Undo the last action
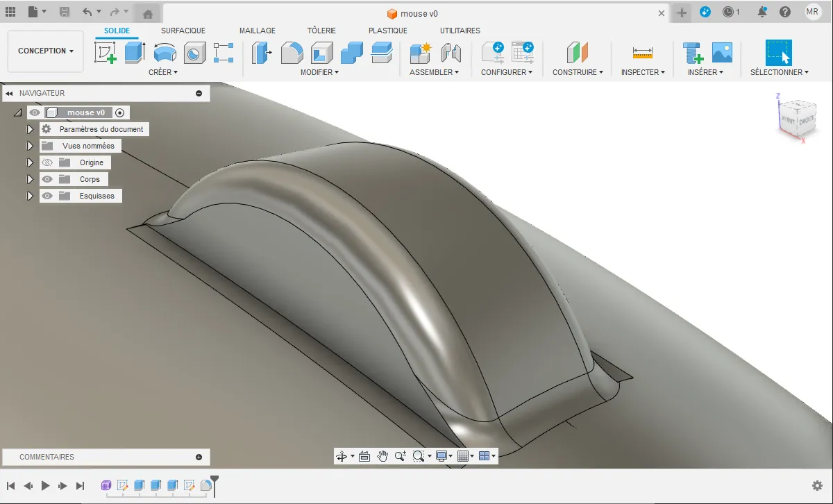 (86, 12)
